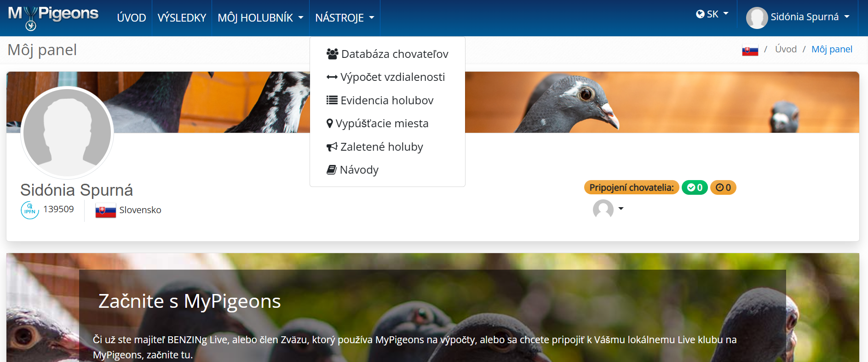This screenshot has height=362, width=868.
Task: Click the Návody book icon
Action: [331, 170]
